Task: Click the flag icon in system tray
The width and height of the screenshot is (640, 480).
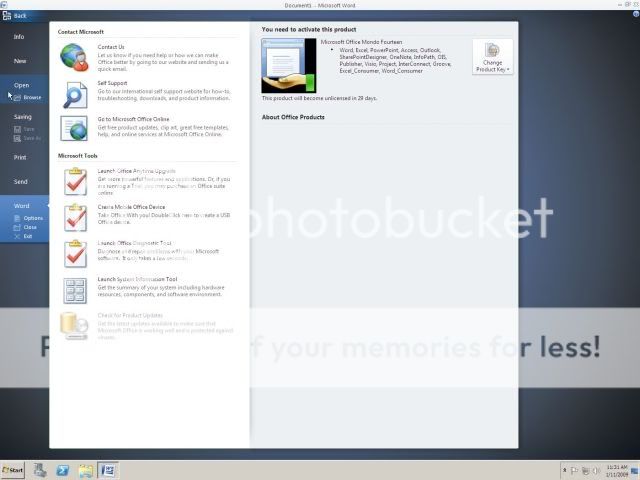Action: pos(574,471)
